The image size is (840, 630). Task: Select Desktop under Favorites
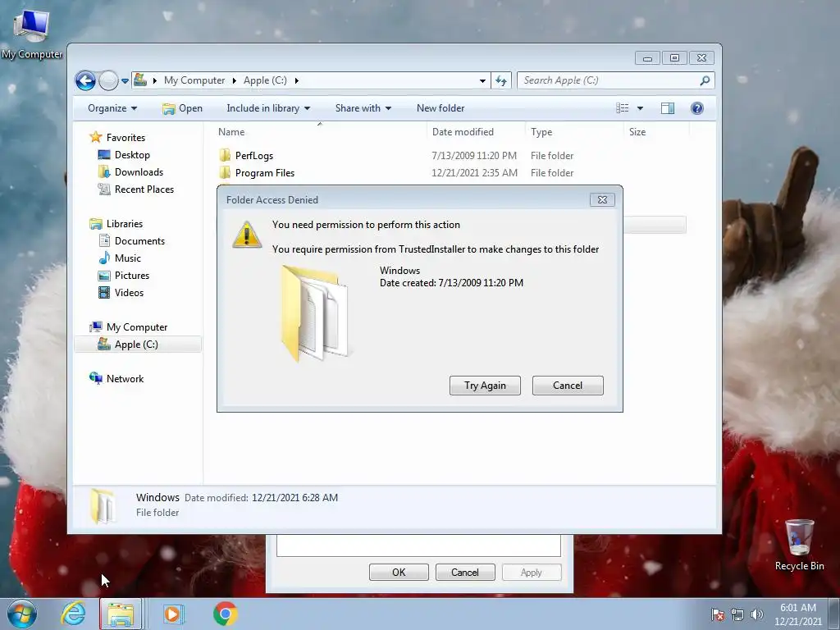124,155
